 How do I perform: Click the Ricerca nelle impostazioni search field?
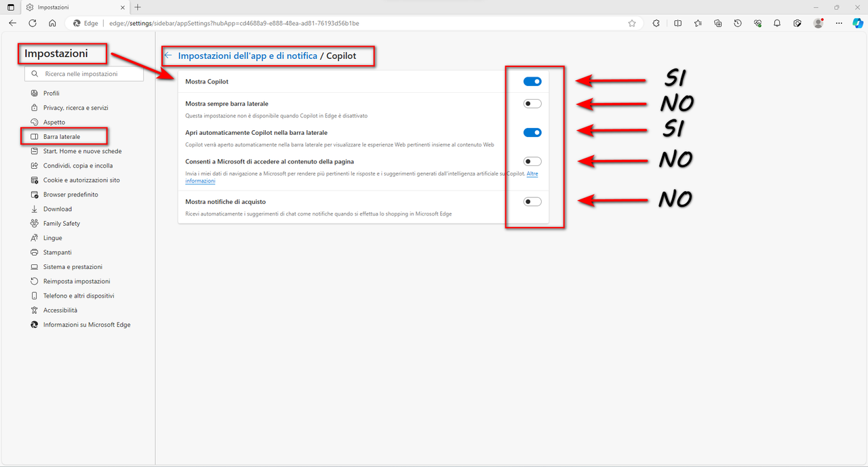(x=84, y=74)
